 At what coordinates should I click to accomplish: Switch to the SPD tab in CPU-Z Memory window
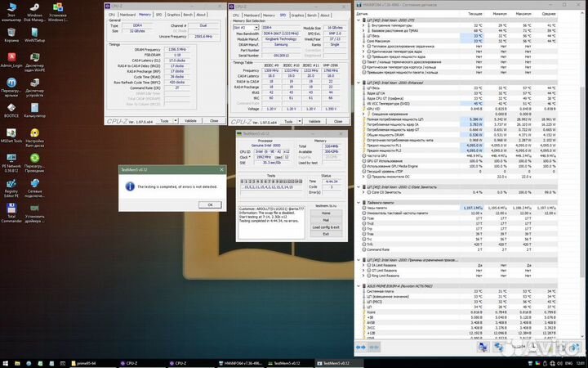coord(159,15)
